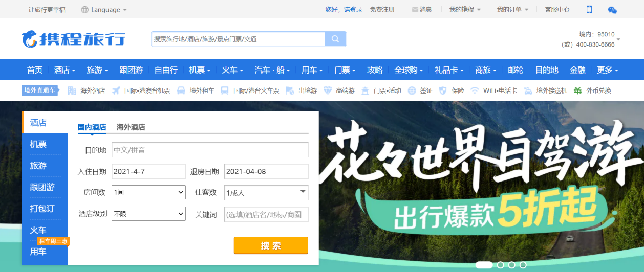Click the airplane icon for 国际•港澳台机票
The width and height of the screenshot is (644, 272).
tap(116, 90)
